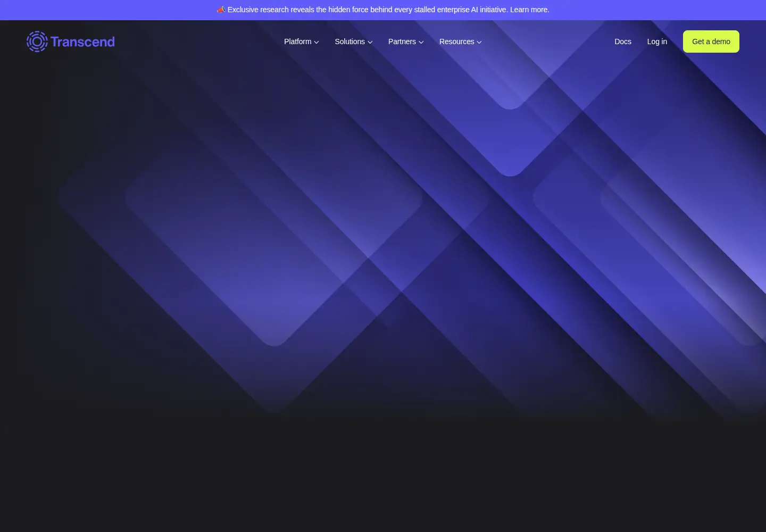Open the Platform menu
Screen dimensions: 766x532
coord(301,41)
